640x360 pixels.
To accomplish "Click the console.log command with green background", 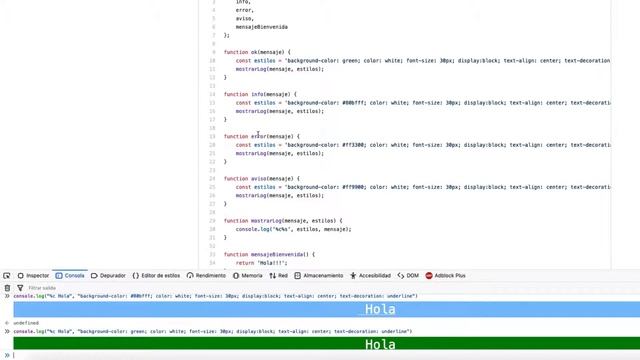I will coord(213,331).
